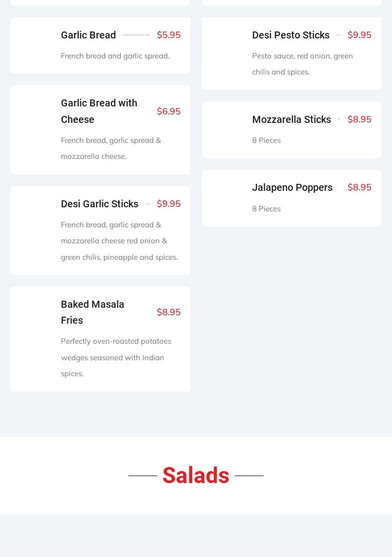The height and width of the screenshot is (557, 392).
Task: Click the Jalapeno Poppers "8 Pieces" text
Action: [x=266, y=209]
